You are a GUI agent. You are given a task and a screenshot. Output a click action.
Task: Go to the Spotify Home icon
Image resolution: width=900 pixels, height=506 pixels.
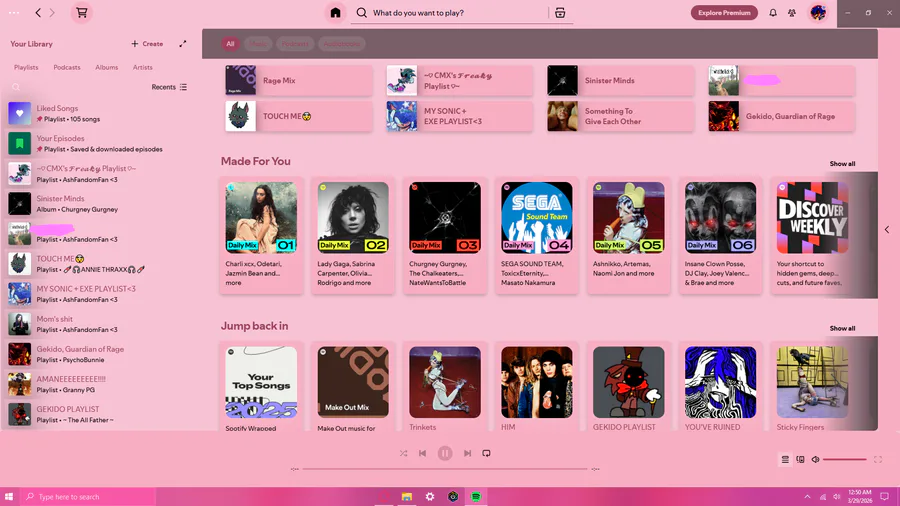pyautogui.click(x=335, y=13)
